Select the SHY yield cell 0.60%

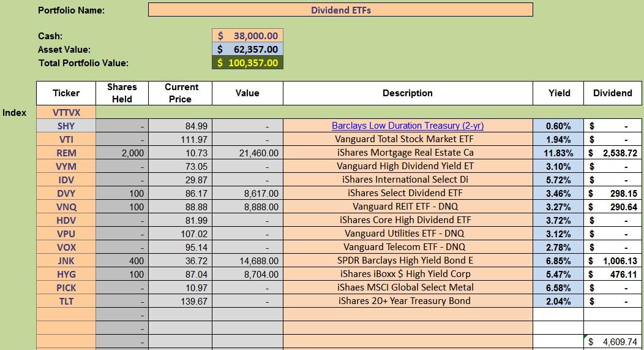pyautogui.click(x=558, y=126)
